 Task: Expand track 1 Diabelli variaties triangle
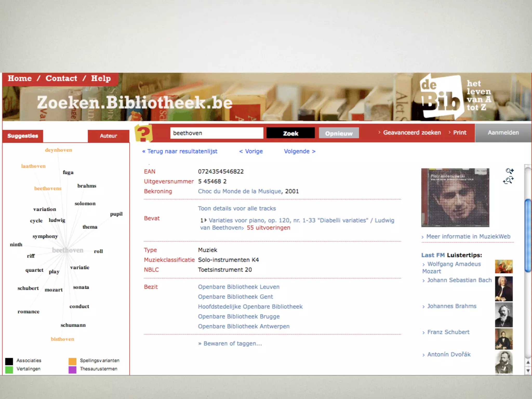click(x=205, y=220)
